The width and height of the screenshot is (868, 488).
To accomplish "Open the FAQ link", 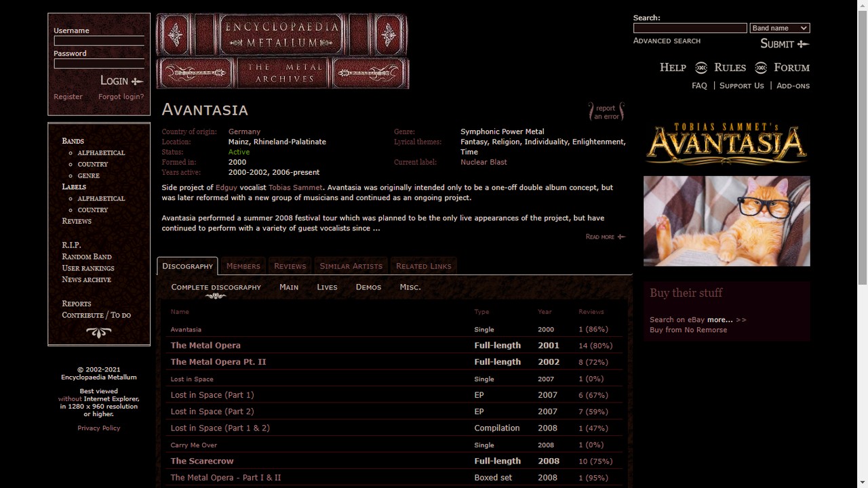I will [699, 85].
